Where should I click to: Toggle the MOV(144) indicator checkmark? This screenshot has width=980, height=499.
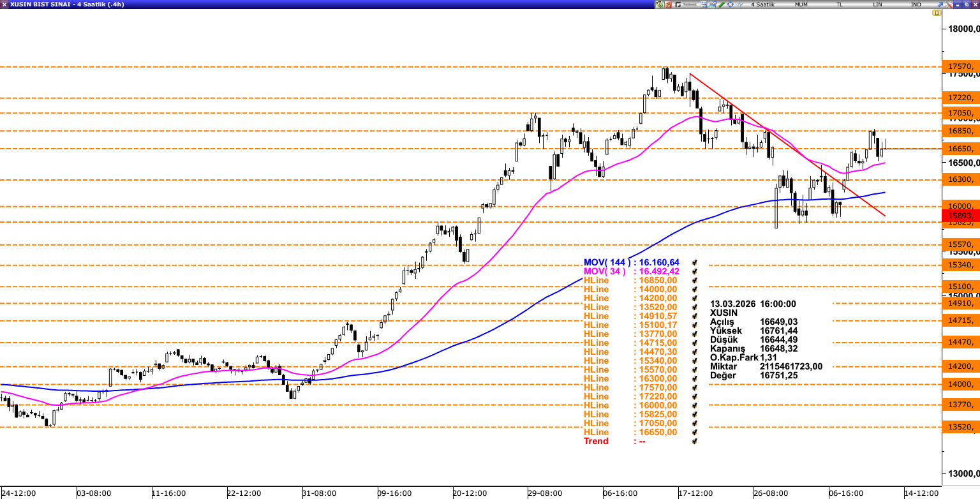point(694,262)
